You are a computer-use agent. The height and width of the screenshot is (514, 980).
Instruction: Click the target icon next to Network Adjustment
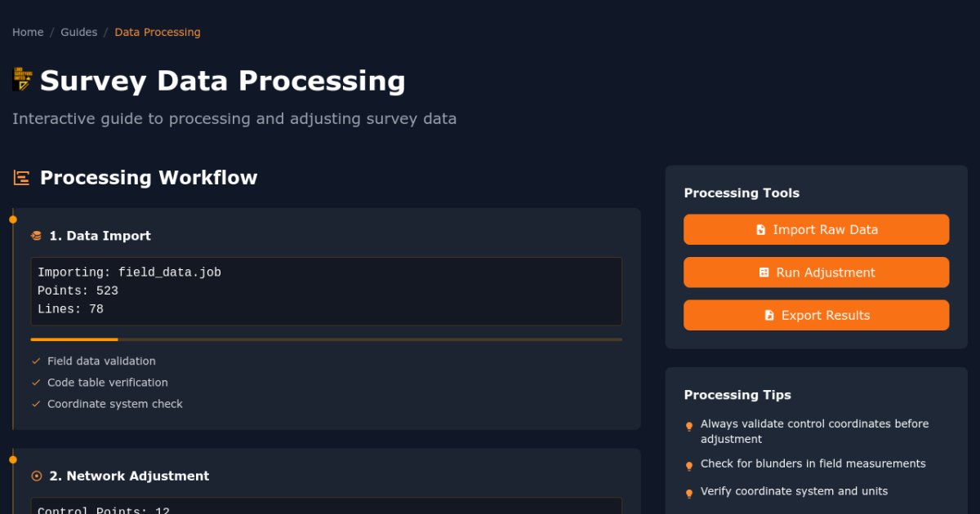tap(36, 475)
